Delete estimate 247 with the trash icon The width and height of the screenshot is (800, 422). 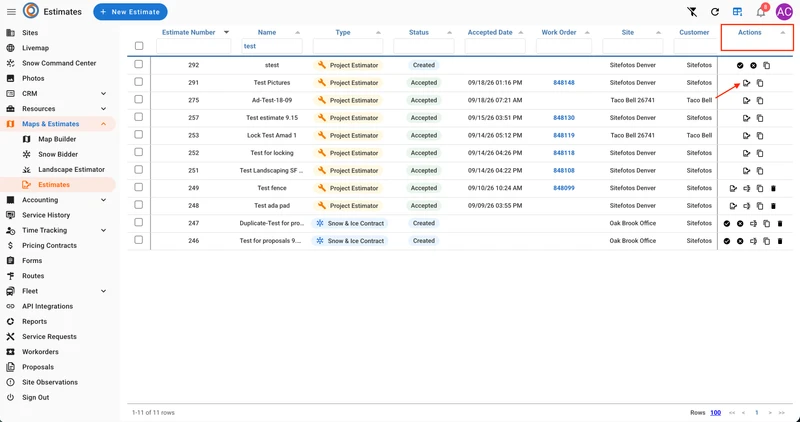pos(780,224)
